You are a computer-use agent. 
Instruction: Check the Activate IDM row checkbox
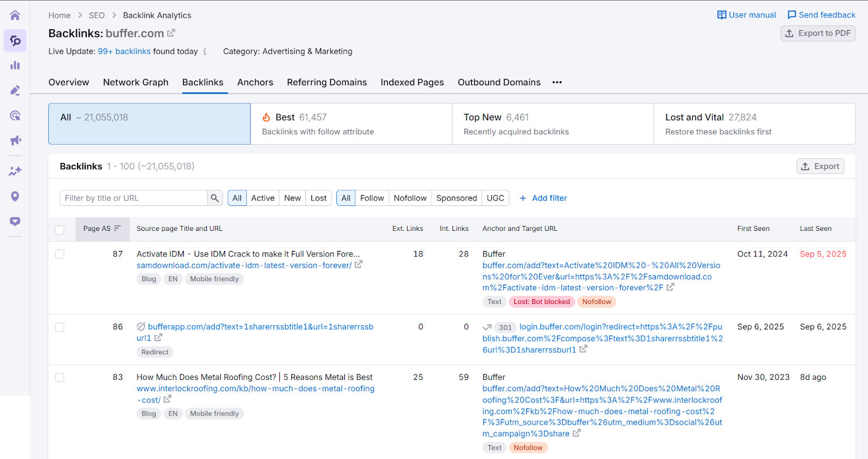(x=60, y=254)
